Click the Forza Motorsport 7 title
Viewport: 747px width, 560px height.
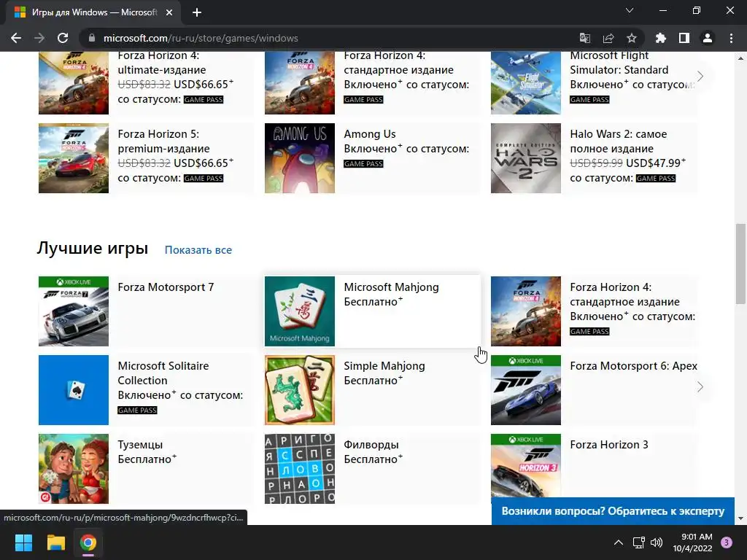click(166, 287)
